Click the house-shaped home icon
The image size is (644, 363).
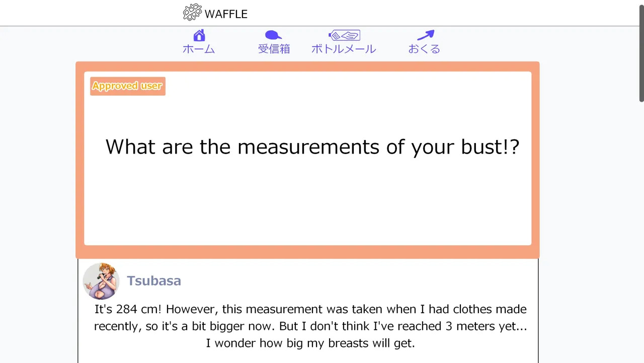click(199, 35)
